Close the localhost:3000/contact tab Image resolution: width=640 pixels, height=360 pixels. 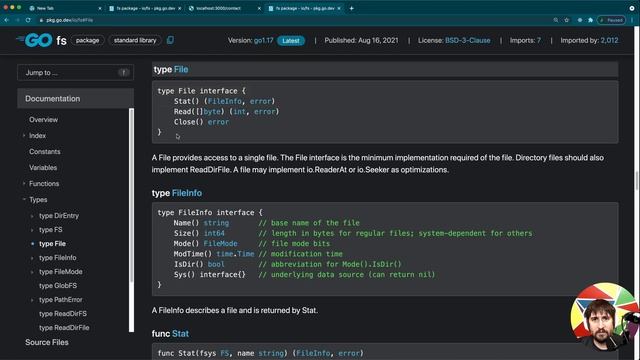(259, 8)
